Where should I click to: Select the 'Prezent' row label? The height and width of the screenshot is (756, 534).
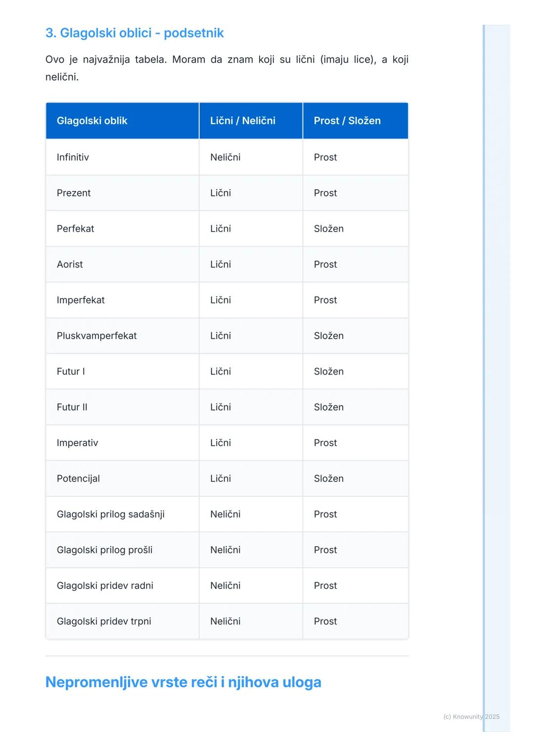(x=74, y=193)
